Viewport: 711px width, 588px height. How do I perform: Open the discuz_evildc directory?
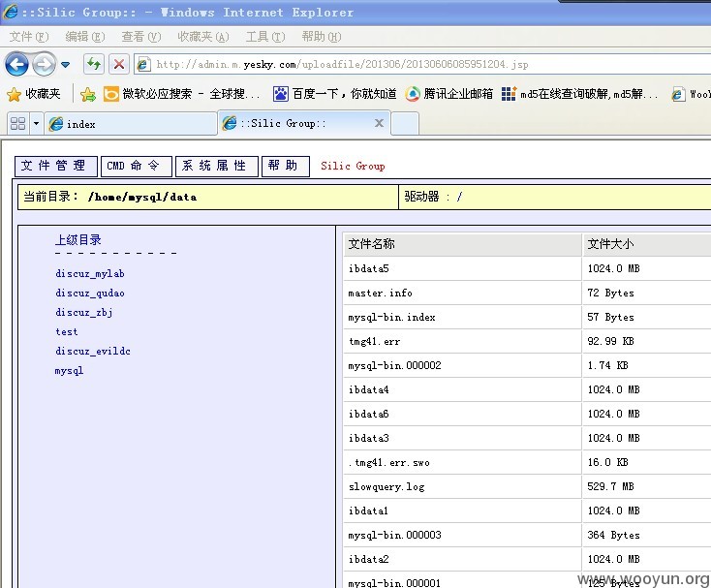(92, 351)
